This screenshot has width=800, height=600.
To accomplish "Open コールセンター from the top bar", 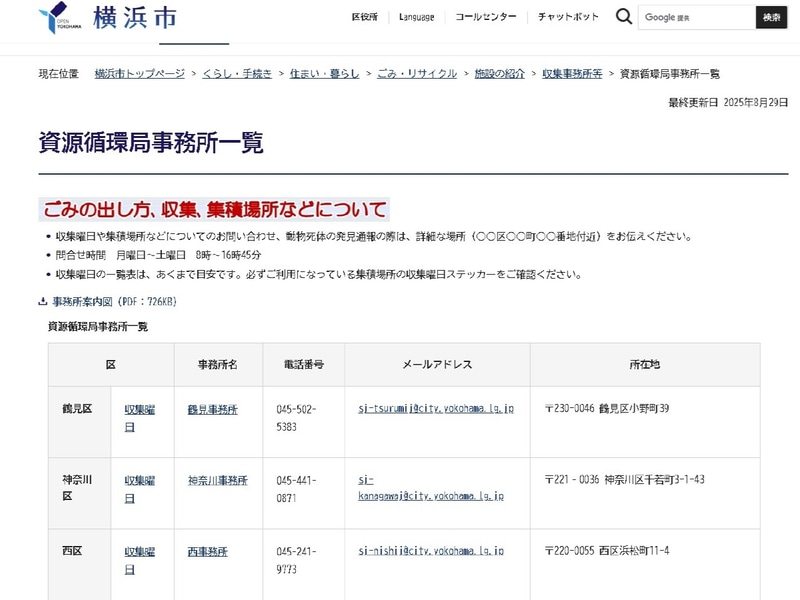I will click(486, 16).
